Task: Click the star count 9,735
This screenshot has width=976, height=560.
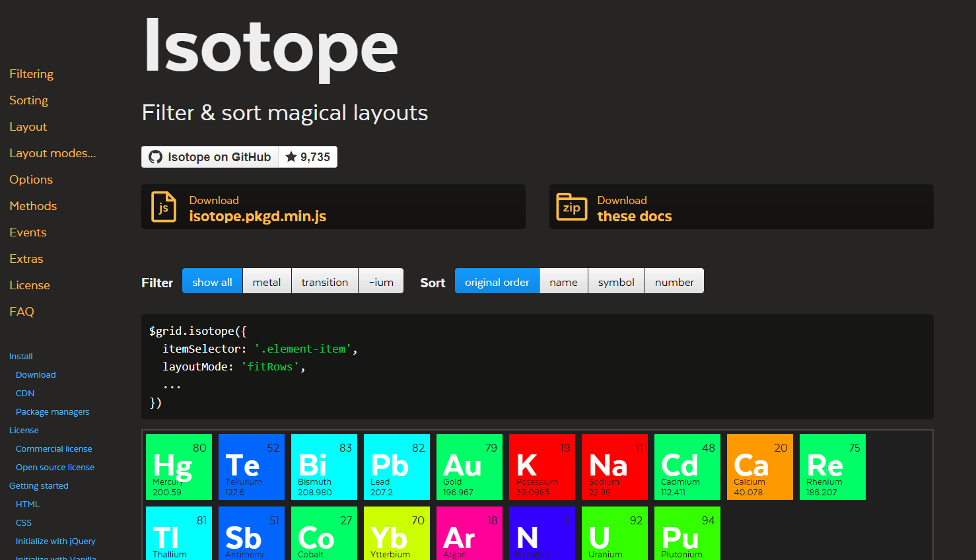Action: pyautogui.click(x=308, y=157)
